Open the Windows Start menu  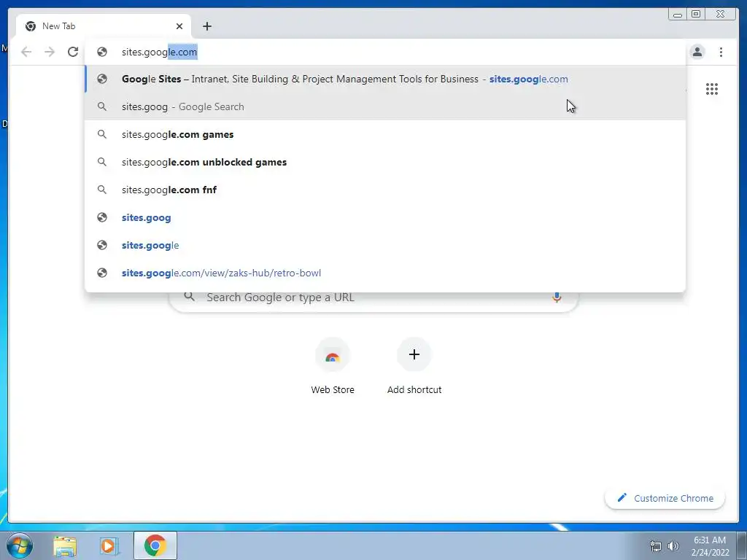(x=20, y=545)
